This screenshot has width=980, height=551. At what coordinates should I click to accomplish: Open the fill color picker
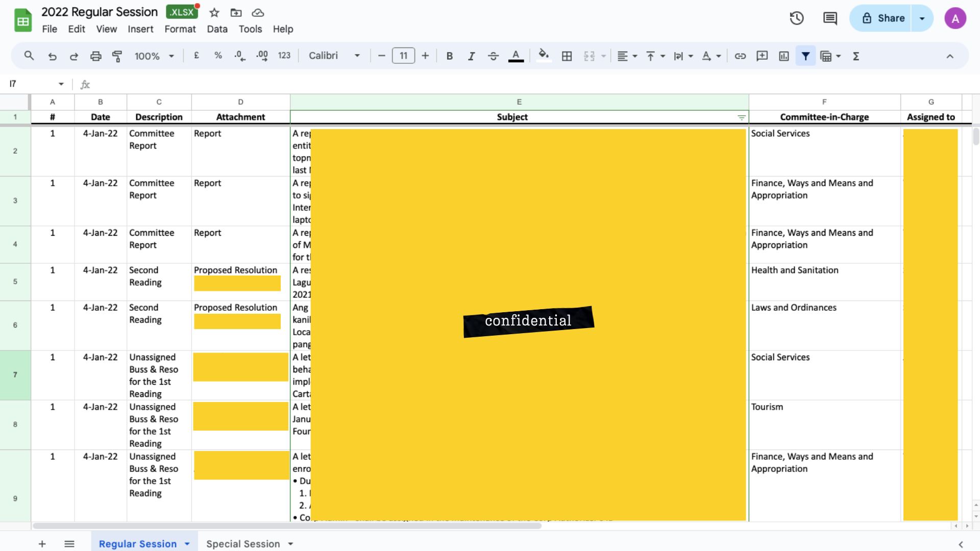(x=544, y=56)
